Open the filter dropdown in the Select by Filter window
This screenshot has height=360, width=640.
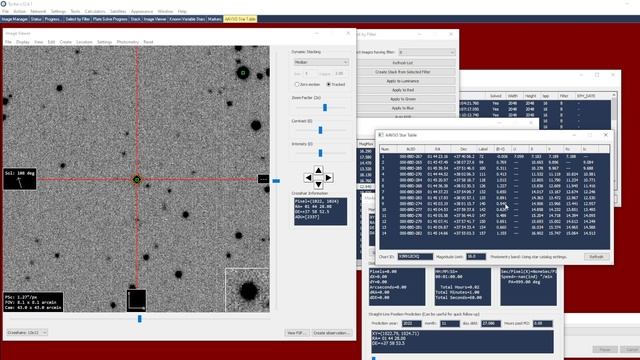coord(427,52)
